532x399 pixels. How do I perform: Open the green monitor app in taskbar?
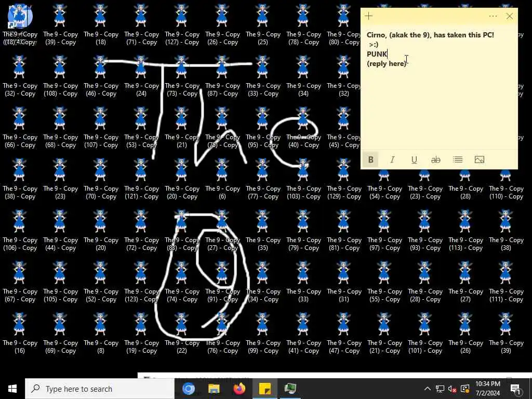click(x=290, y=389)
